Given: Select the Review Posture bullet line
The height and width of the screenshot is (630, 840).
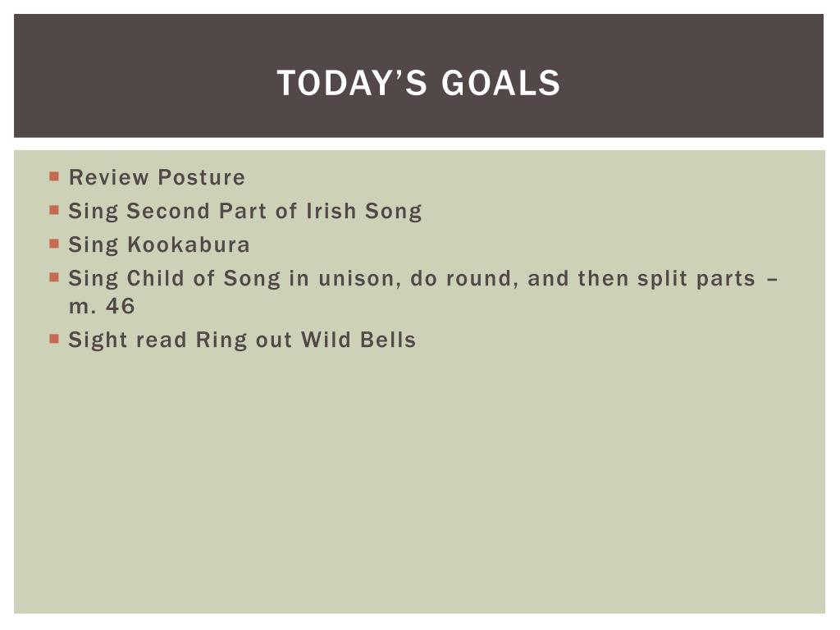Looking at the screenshot, I should point(157,177).
